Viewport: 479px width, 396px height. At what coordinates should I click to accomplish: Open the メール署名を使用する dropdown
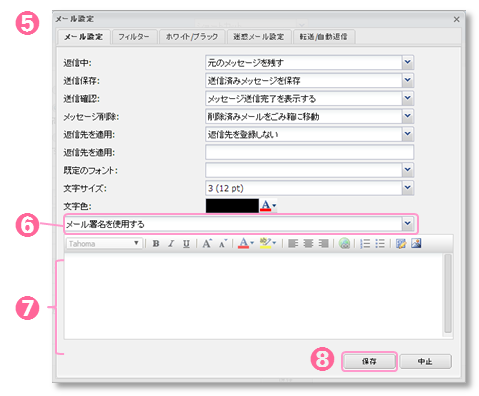click(407, 224)
